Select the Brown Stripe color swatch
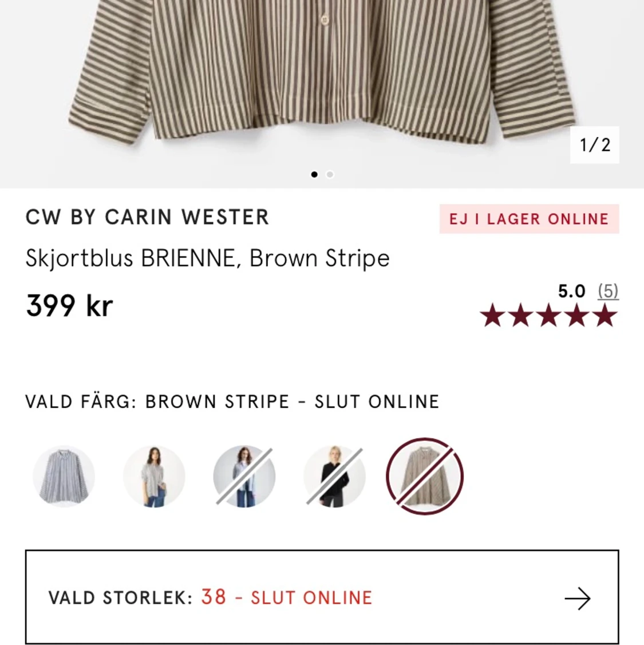This screenshot has height=645, width=644. 425,477
